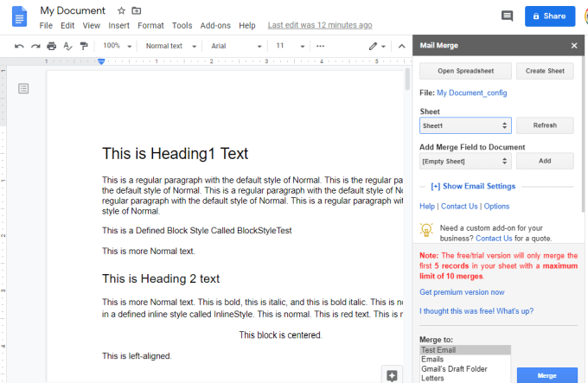The image size is (588, 383).
Task: Star the document My Document
Action: (x=121, y=10)
